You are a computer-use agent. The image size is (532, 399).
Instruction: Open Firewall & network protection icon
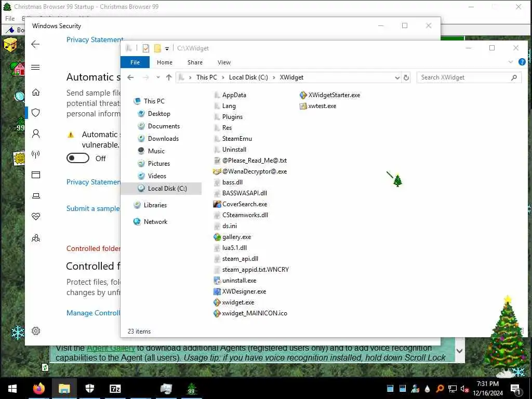click(36, 155)
